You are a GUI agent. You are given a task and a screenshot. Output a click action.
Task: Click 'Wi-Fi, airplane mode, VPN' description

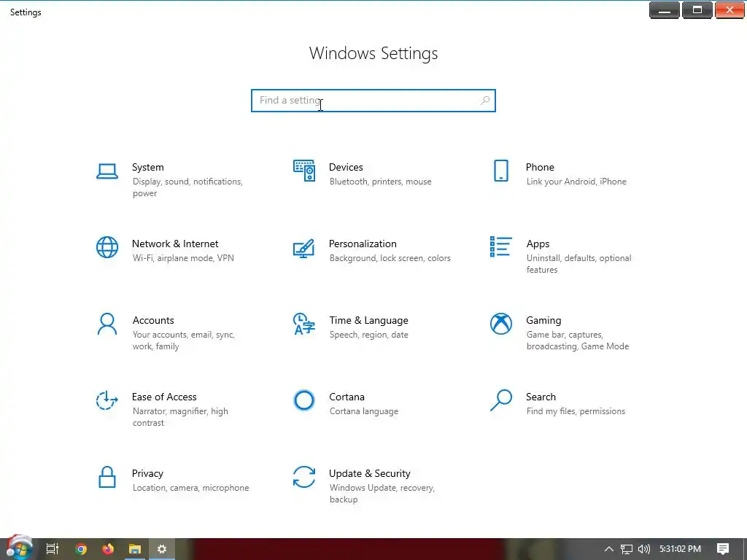(x=183, y=258)
